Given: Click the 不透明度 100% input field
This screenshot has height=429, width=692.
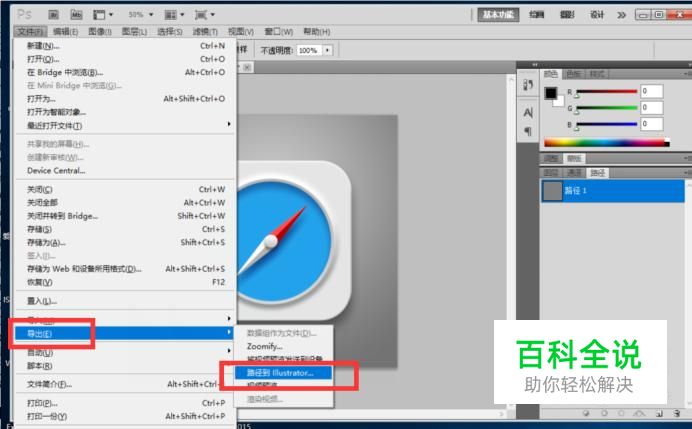Looking at the screenshot, I should (310, 50).
